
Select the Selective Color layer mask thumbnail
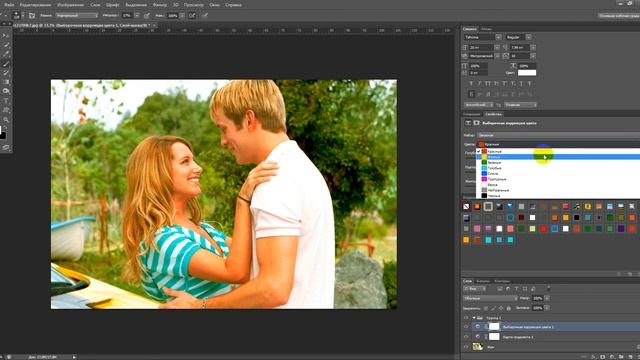[x=494, y=327]
